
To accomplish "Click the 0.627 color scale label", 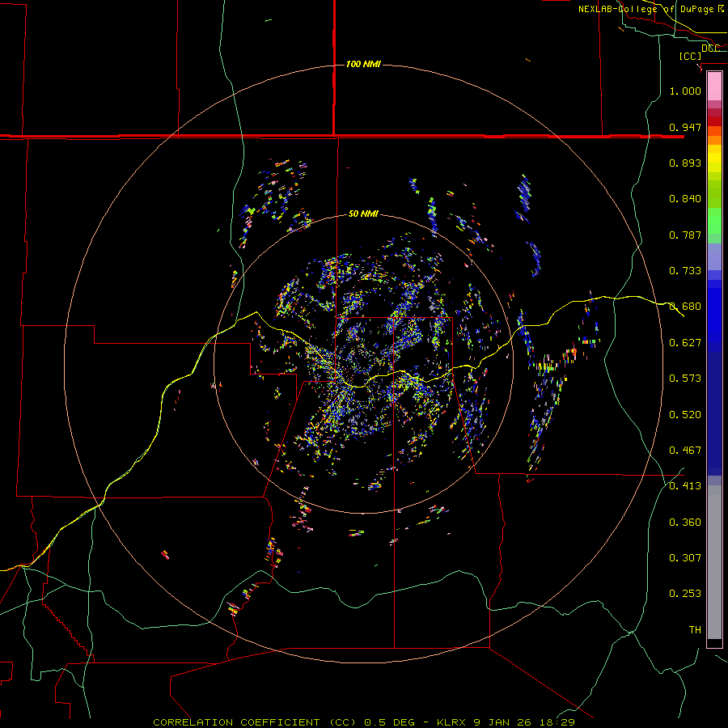I will [685, 343].
